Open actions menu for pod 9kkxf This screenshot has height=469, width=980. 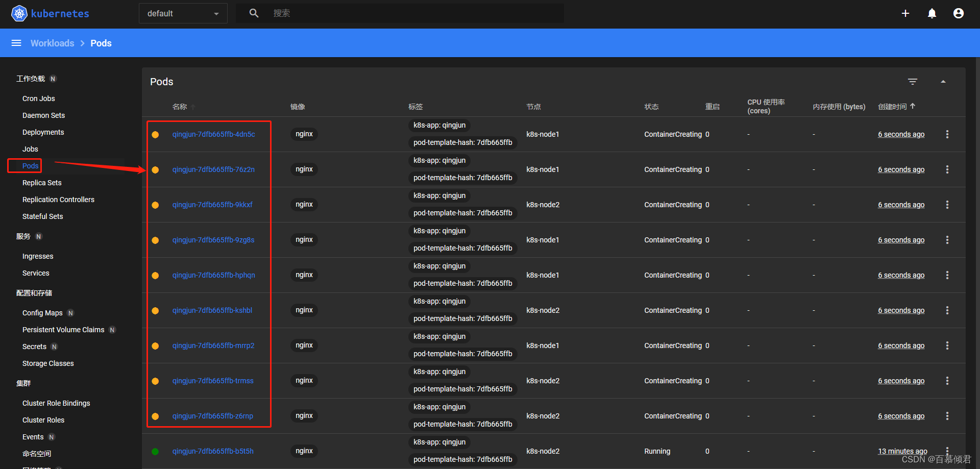pos(947,205)
